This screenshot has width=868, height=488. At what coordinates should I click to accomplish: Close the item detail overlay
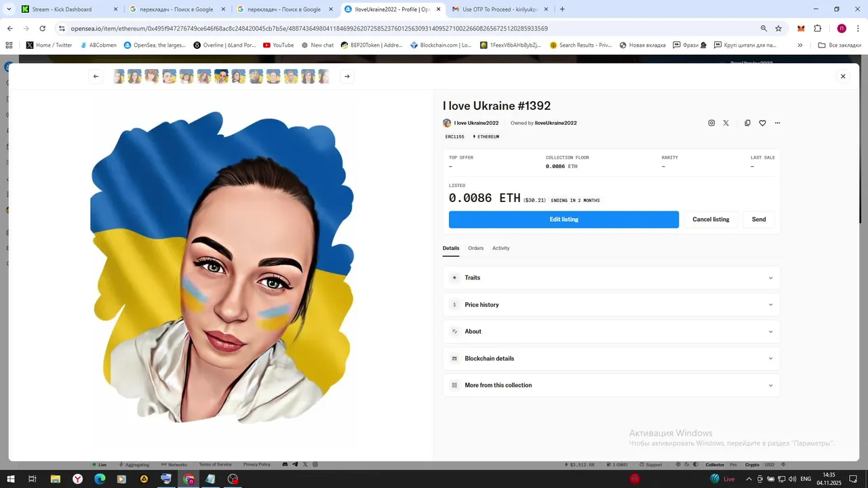pos(843,77)
